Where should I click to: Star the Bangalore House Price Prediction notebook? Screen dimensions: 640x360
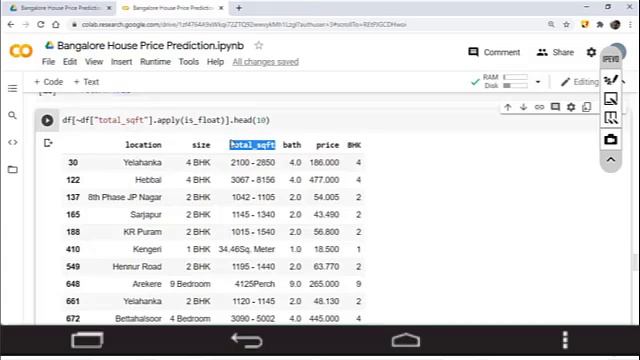(x=258, y=45)
